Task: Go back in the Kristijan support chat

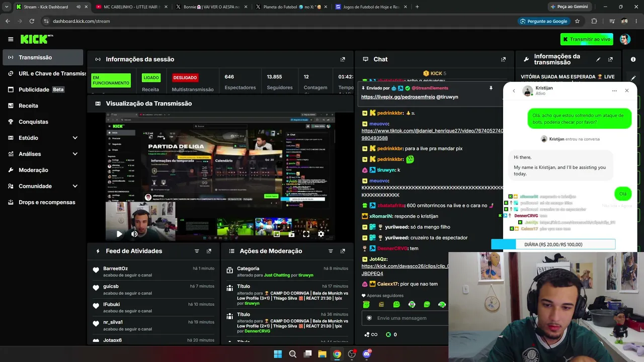Action: click(514, 91)
